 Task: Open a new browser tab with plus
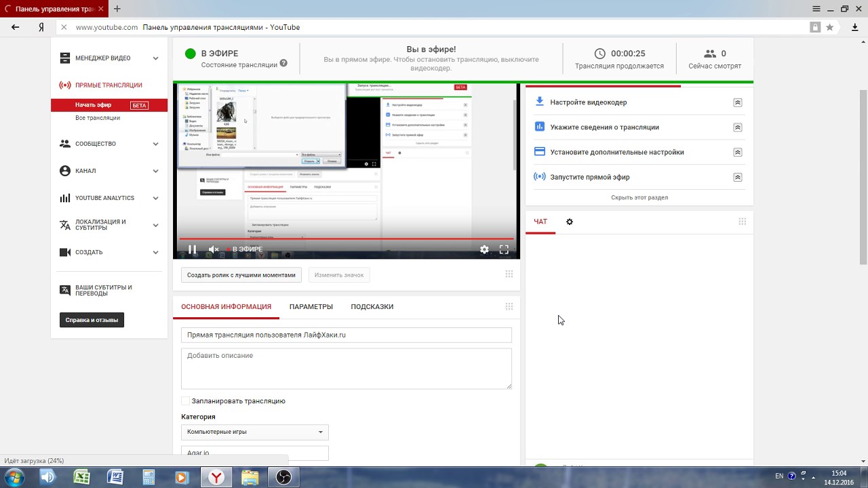[117, 9]
